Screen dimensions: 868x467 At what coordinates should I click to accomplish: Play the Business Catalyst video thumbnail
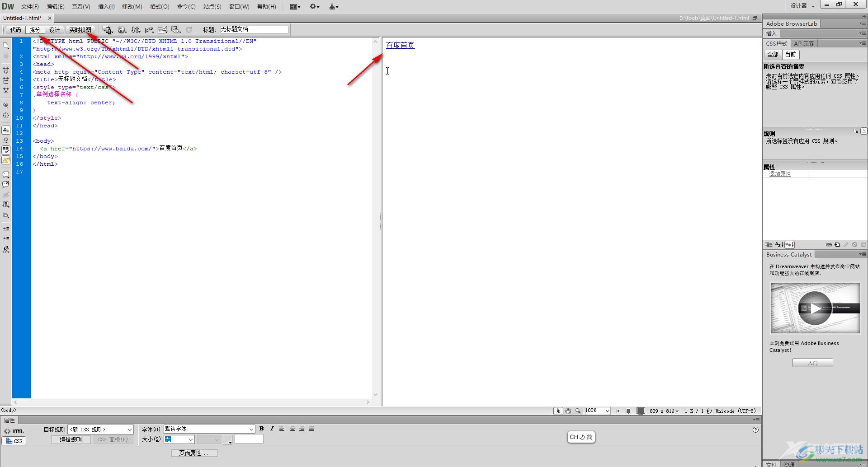coord(815,308)
